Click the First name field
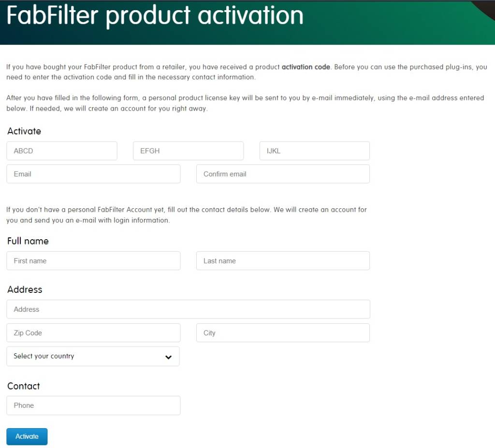The width and height of the screenshot is (495, 448). (93, 260)
